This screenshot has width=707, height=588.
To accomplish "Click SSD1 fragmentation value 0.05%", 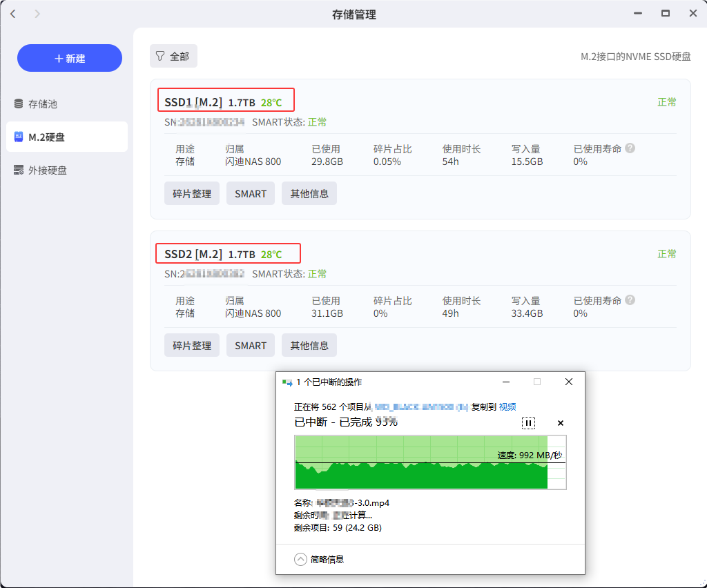I will (387, 161).
